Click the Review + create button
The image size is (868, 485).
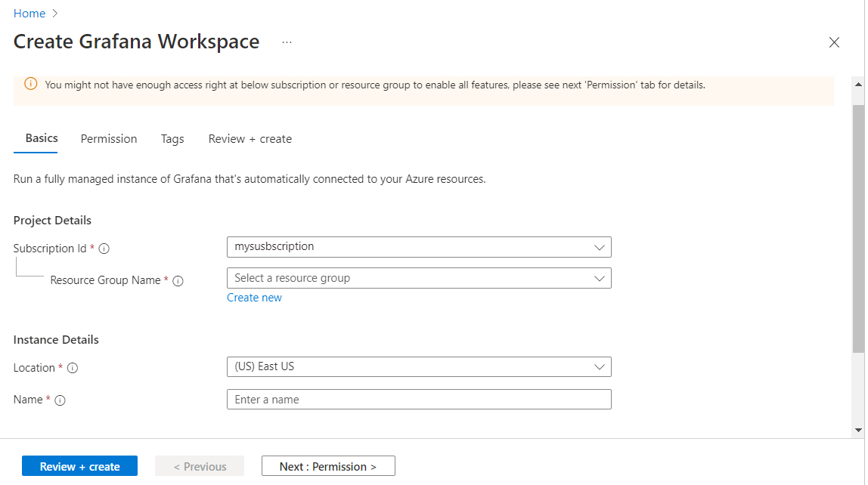click(x=79, y=465)
